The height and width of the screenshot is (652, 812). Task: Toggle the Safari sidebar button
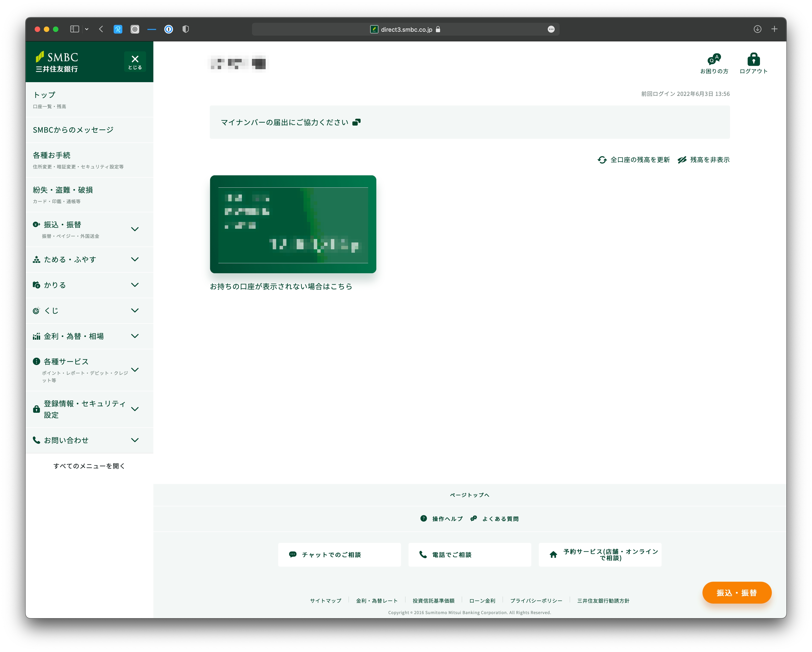coord(75,29)
